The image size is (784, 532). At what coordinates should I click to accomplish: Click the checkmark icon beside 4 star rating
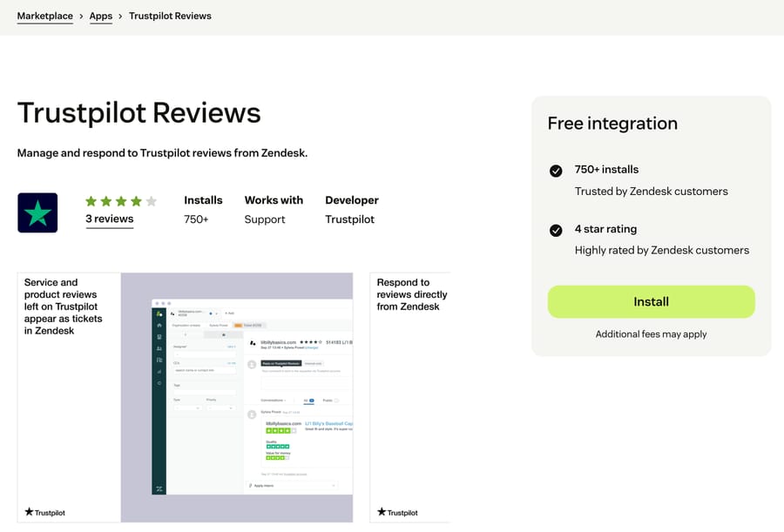point(556,231)
